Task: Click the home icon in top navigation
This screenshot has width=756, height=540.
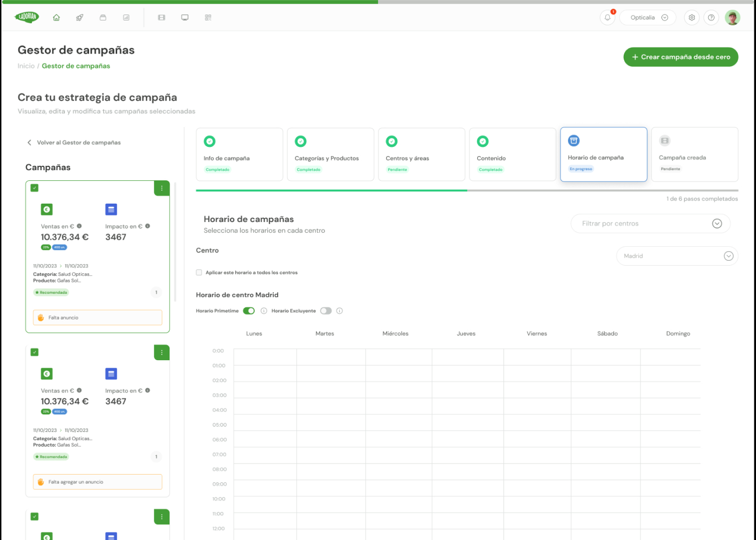Action: coord(56,18)
